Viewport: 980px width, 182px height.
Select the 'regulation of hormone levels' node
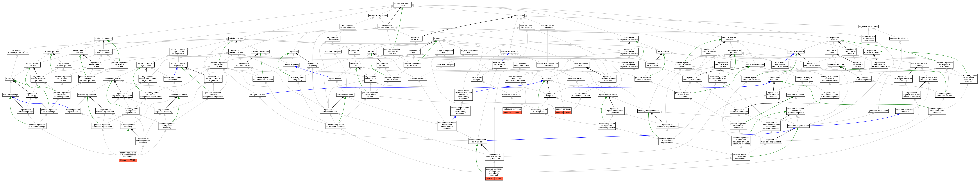tap(333, 38)
